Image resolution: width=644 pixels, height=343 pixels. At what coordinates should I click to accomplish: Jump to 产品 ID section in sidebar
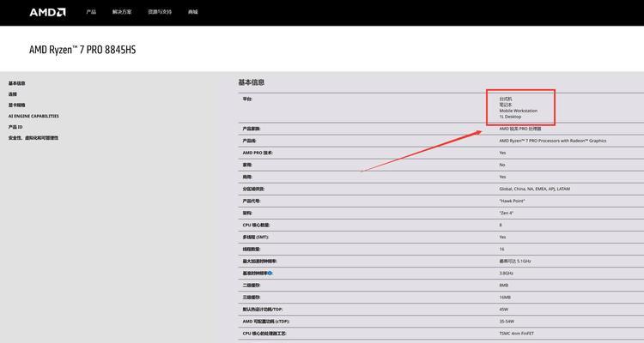pos(15,127)
